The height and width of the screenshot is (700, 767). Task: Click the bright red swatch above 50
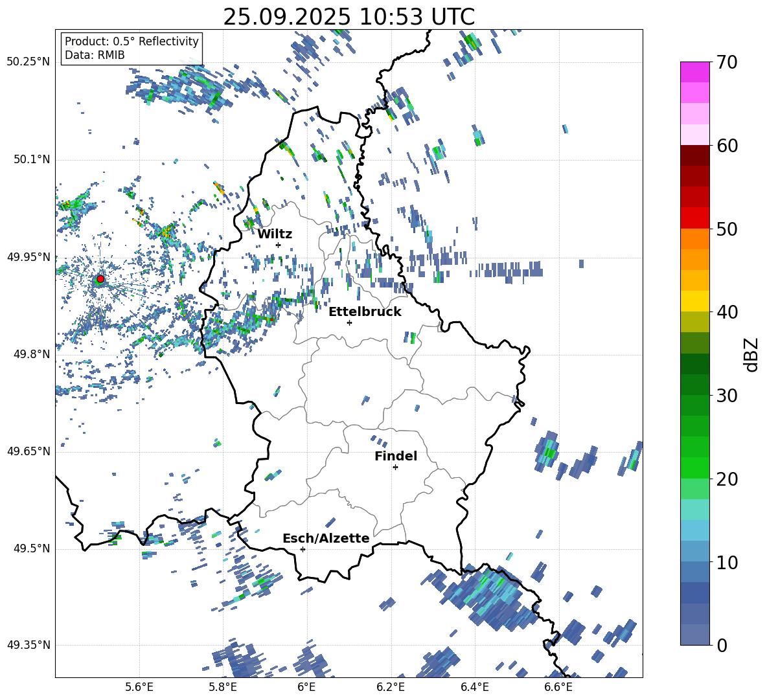694,218
